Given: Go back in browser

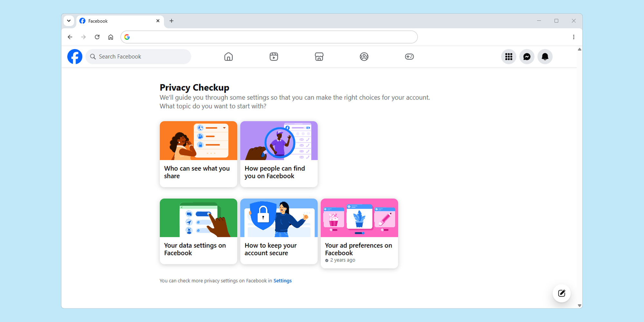Looking at the screenshot, I should 70,37.
